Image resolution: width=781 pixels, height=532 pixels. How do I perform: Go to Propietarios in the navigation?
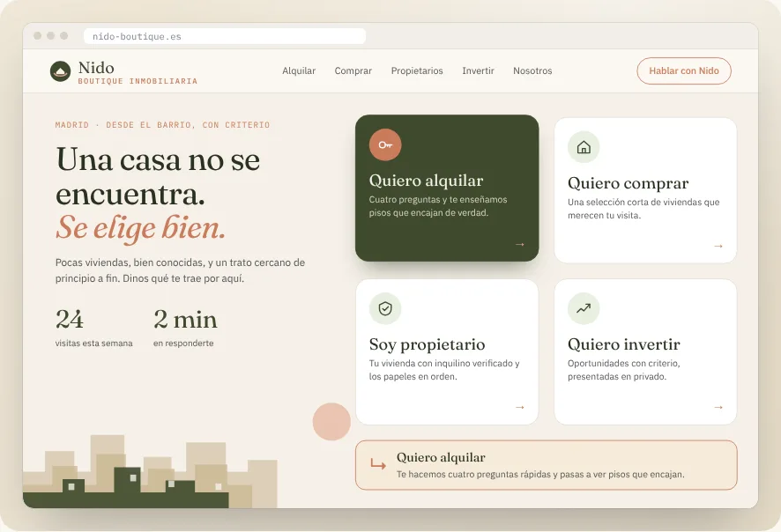point(417,70)
